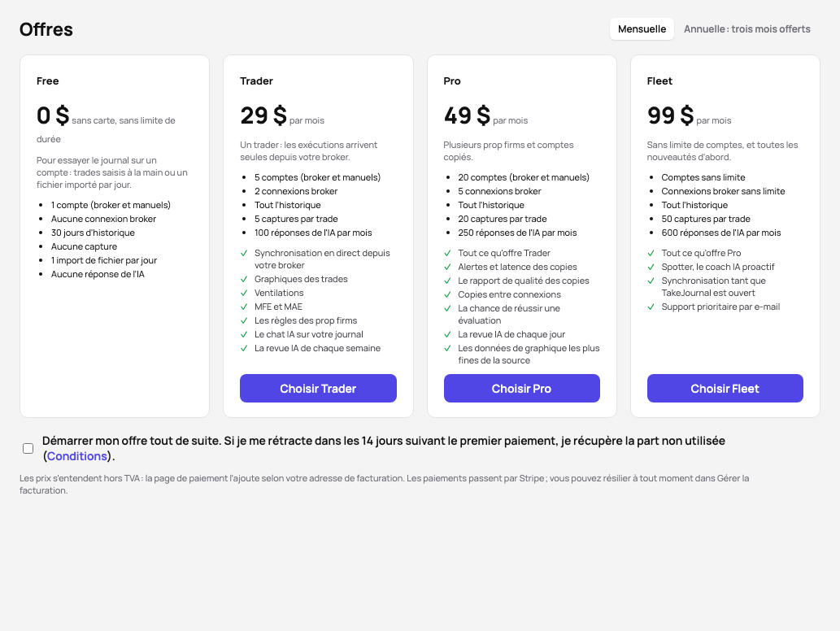Click '5 captures par trade' item

(296, 219)
